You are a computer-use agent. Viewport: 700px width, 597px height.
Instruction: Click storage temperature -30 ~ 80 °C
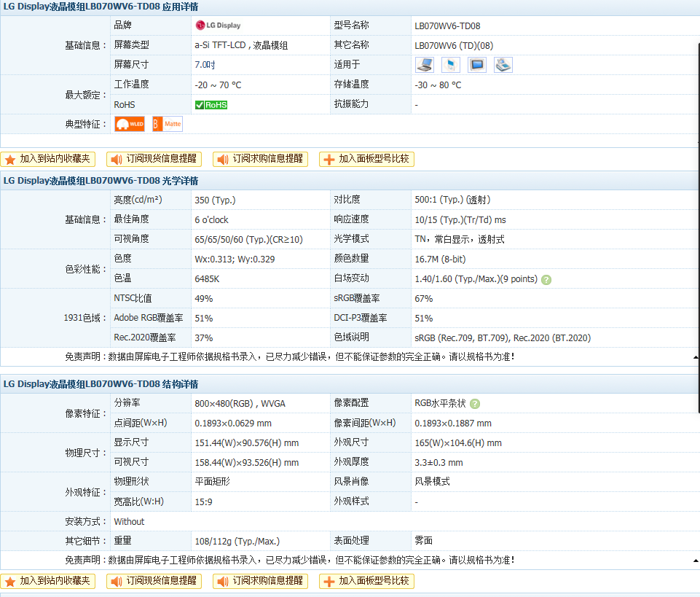pos(438,85)
